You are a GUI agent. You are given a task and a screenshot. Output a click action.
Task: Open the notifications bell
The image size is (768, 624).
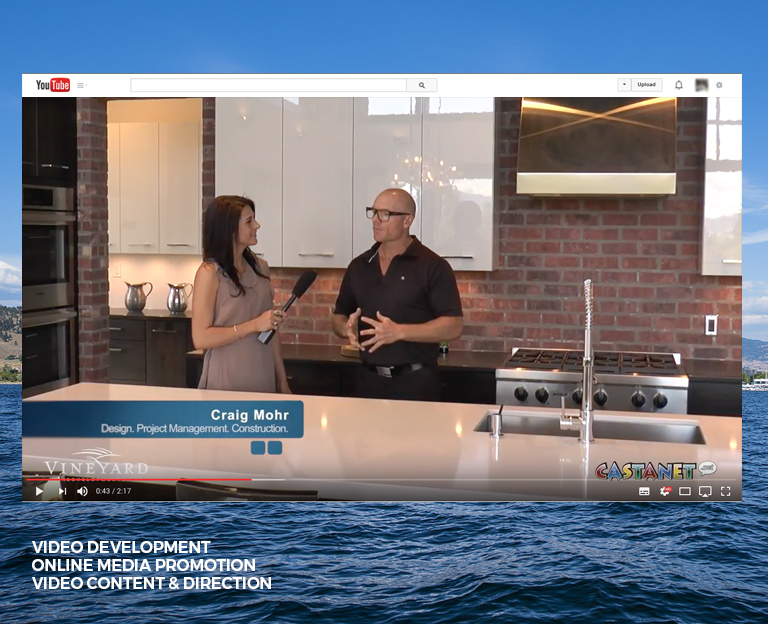pos(679,85)
